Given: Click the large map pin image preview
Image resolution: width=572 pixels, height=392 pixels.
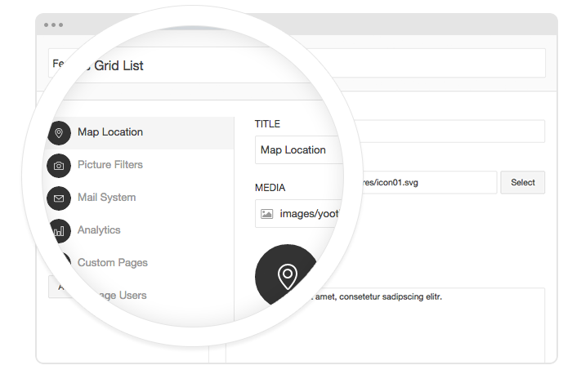Looking at the screenshot, I should (288, 276).
